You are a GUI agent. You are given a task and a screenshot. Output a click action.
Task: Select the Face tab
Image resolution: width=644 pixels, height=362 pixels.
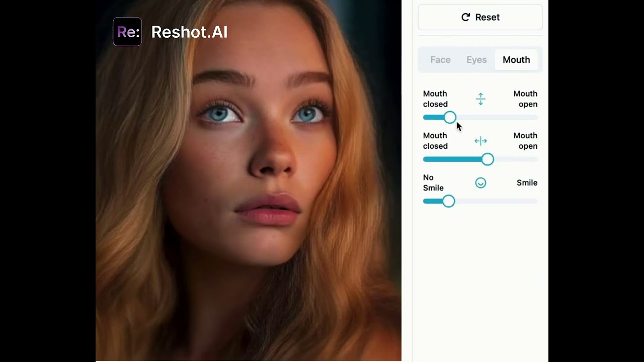[x=440, y=59]
